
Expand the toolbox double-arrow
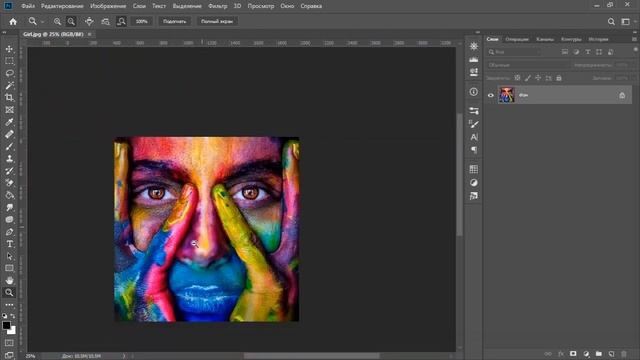pyautogui.click(x=4, y=32)
